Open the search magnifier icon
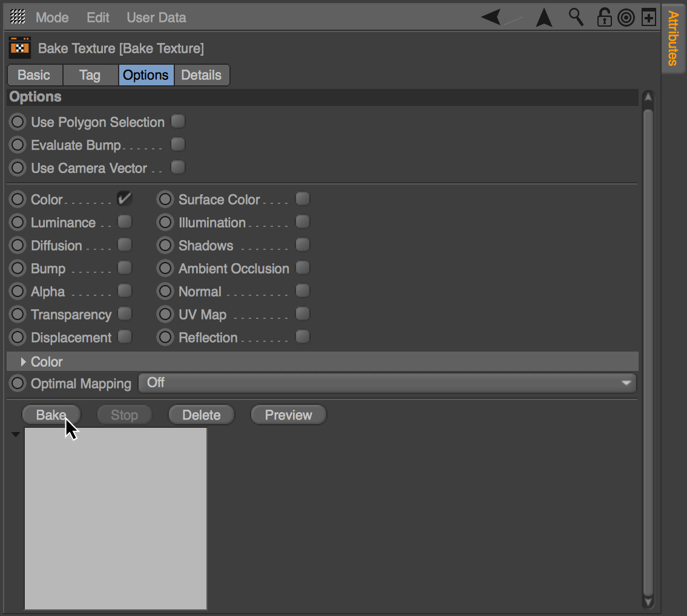 coord(576,18)
